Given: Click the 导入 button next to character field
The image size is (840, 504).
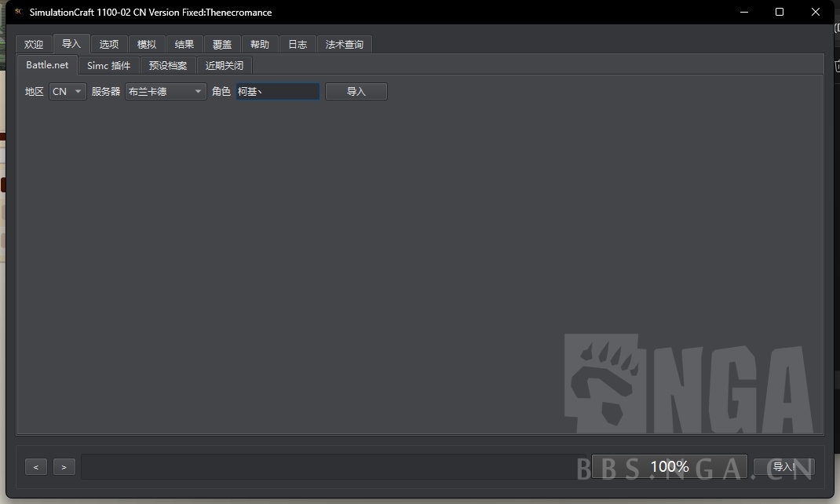Looking at the screenshot, I should coord(356,91).
